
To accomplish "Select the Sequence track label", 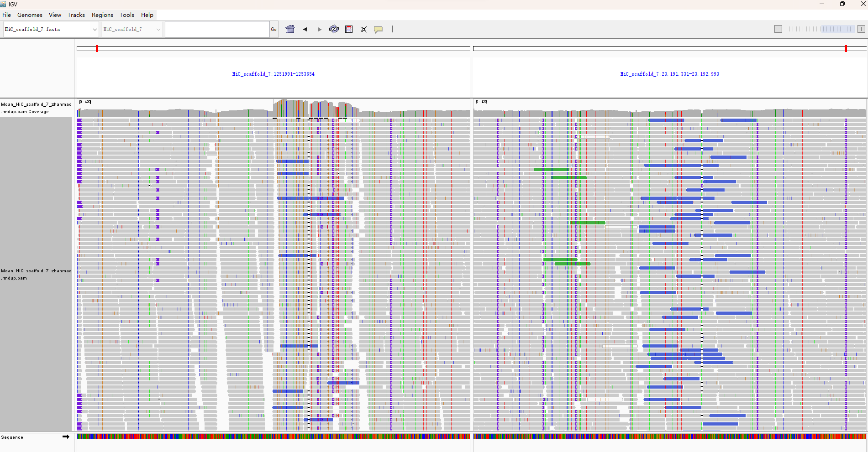I will (x=12, y=437).
